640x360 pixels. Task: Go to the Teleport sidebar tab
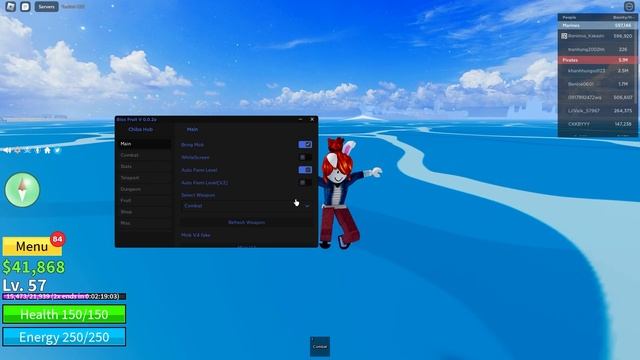(144, 178)
